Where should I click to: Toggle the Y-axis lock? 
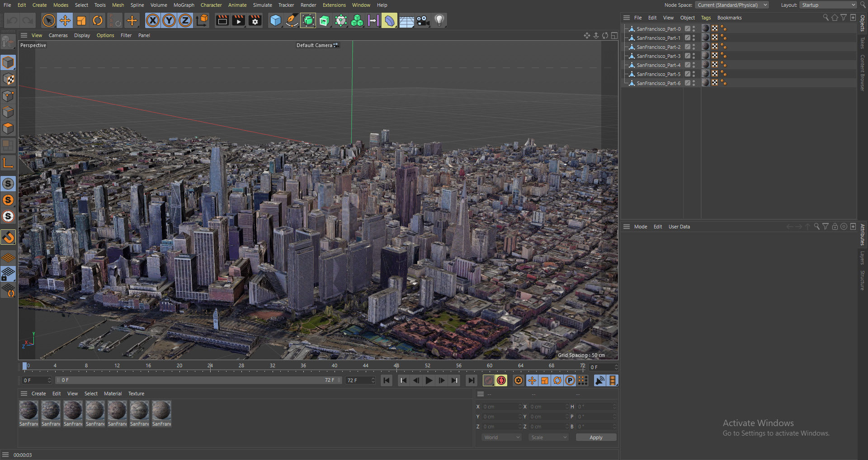tap(169, 20)
